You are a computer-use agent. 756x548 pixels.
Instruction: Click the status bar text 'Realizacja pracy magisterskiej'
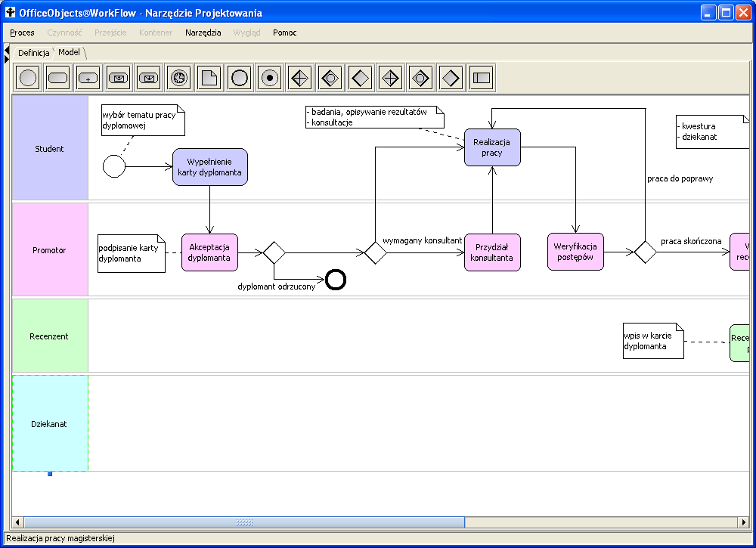coord(60,538)
